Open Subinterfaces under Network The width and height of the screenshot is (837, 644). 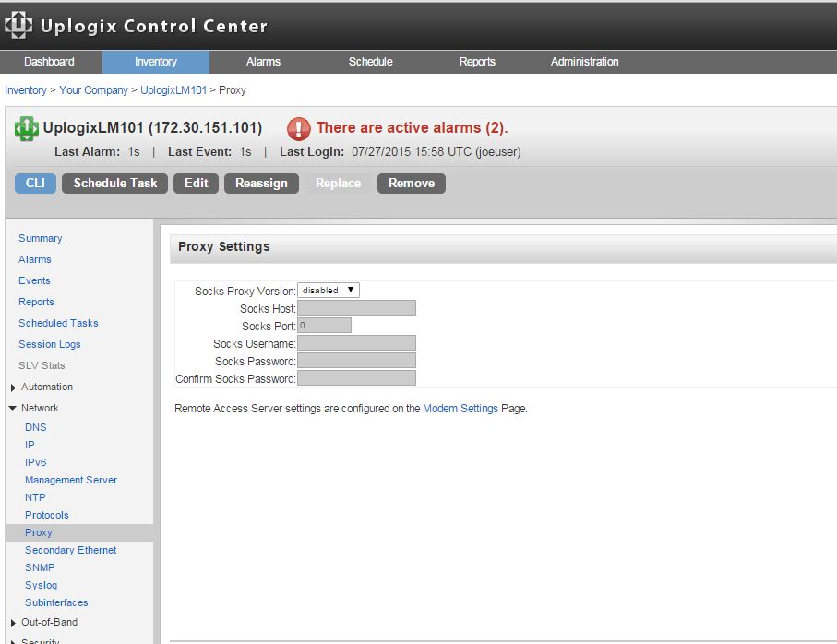(56, 602)
